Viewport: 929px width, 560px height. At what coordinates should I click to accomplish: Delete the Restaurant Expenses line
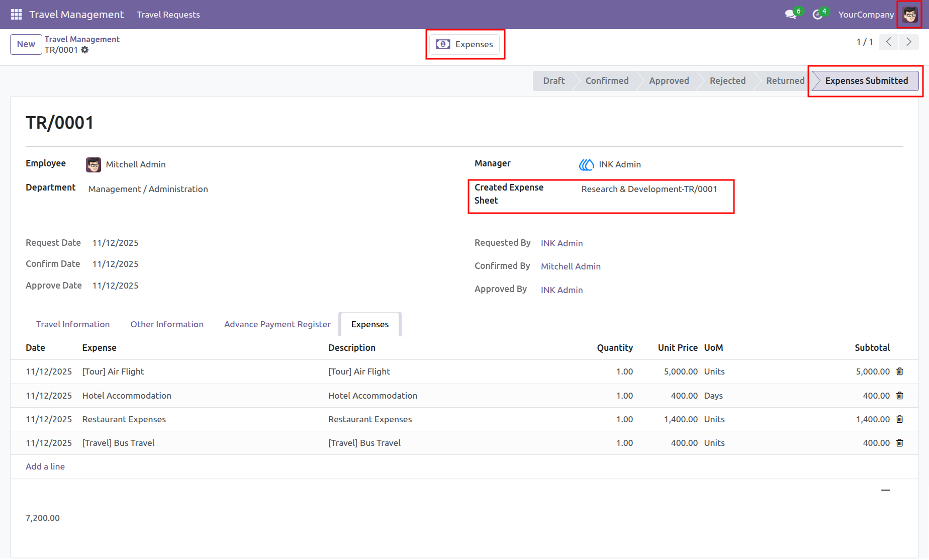[x=900, y=419]
